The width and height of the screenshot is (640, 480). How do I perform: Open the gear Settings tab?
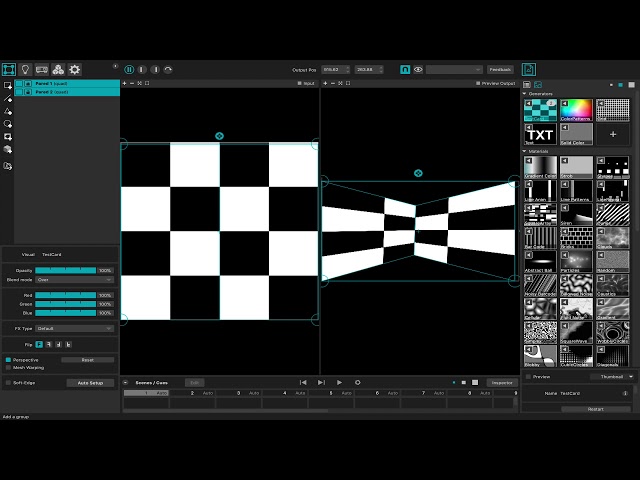click(74, 69)
